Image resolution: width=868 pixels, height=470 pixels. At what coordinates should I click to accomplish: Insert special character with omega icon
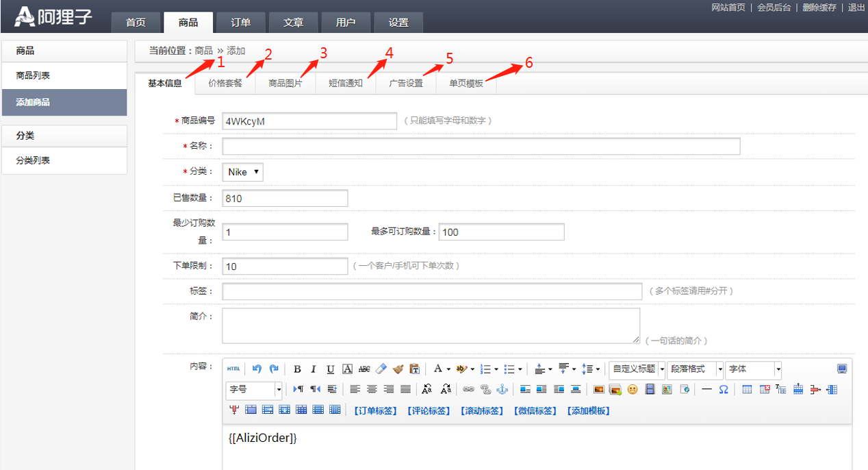click(723, 389)
